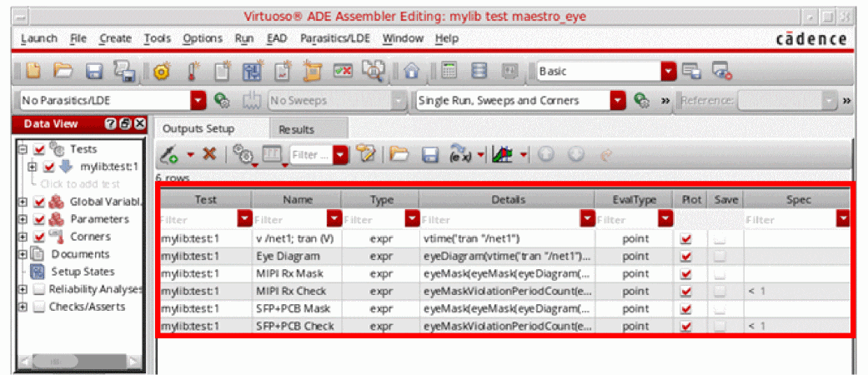The height and width of the screenshot is (375, 868).
Task: Click the schematic design variables icon
Action: click(x=254, y=72)
